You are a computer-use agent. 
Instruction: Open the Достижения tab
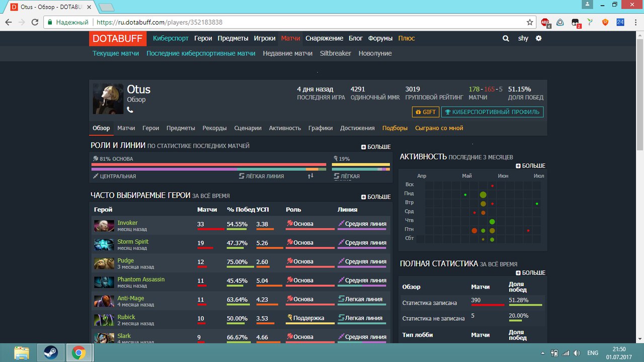pyautogui.click(x=357, y=128)
